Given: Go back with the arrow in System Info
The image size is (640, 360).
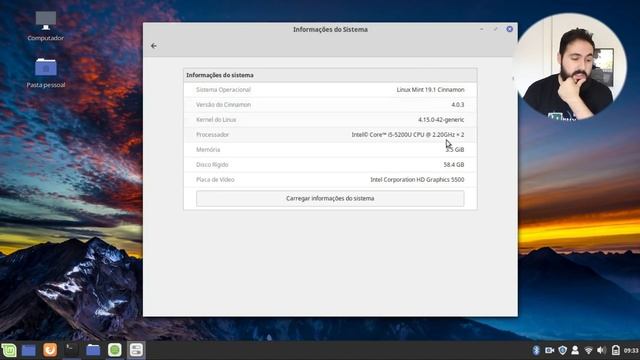Looking at the screenshot, I should (153, 46).
